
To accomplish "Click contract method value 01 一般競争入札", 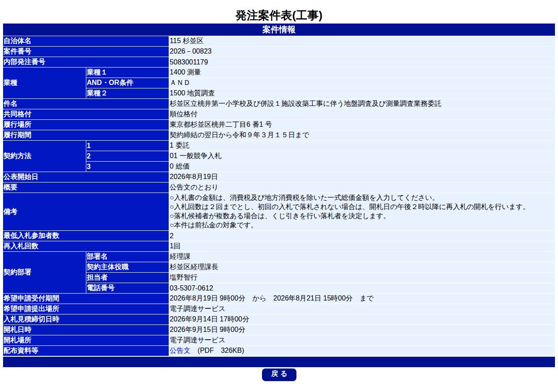I will coord(196,156).
